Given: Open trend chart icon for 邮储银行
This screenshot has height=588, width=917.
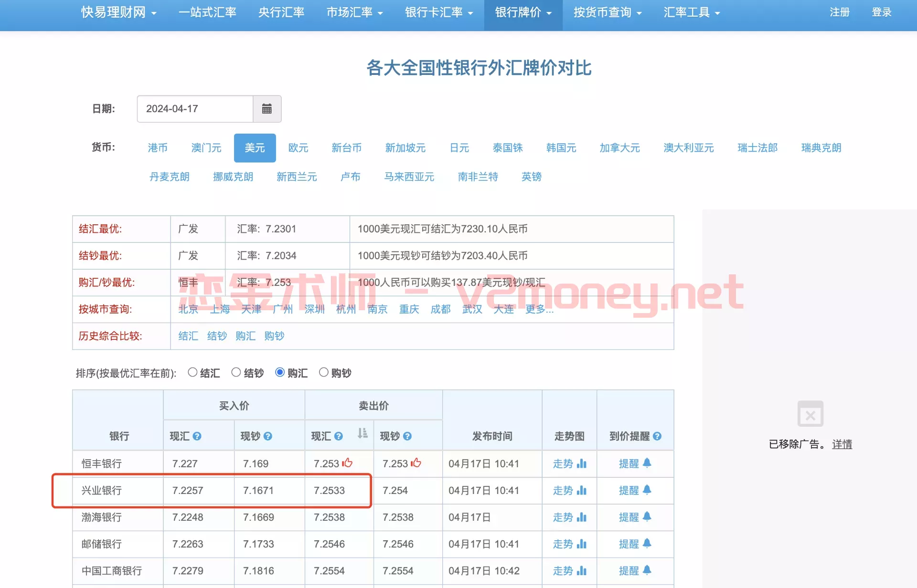Looking at the screenshot, I should pos(582,544).
